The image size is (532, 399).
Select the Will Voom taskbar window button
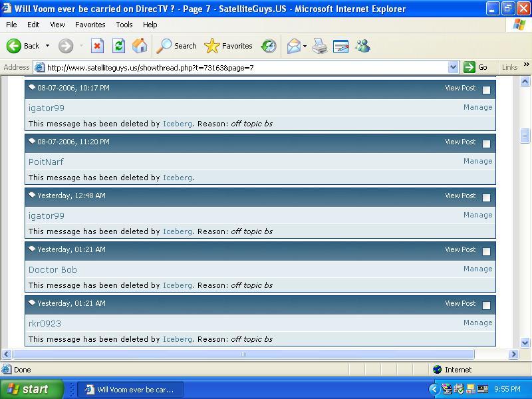pos(130,390)
